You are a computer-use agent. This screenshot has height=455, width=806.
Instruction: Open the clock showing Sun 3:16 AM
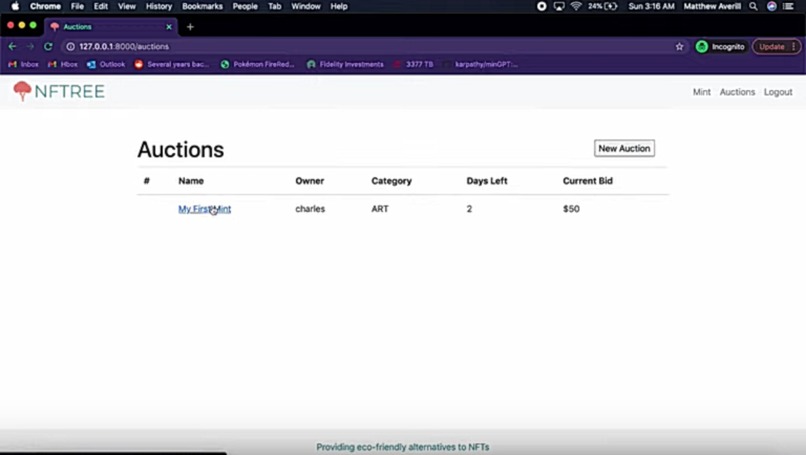point(651,6)
